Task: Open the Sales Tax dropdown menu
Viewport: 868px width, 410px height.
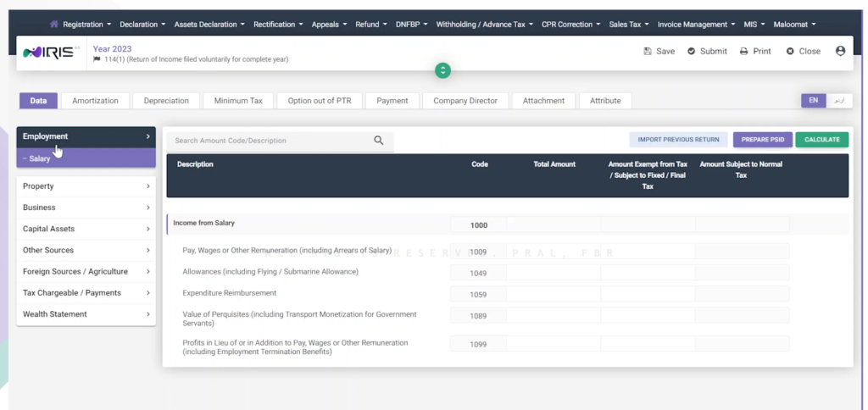Action: click(x=627, y=25)
